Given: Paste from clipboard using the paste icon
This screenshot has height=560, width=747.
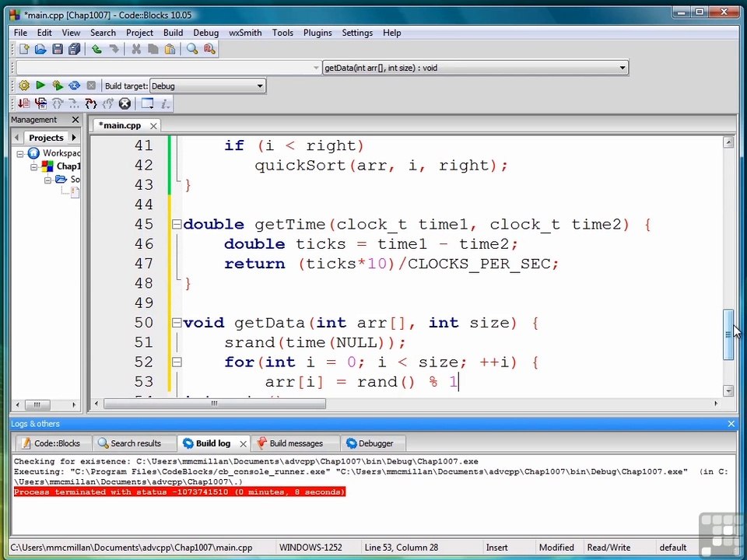Looking at the screenshot, I should (x=170, y=49).
